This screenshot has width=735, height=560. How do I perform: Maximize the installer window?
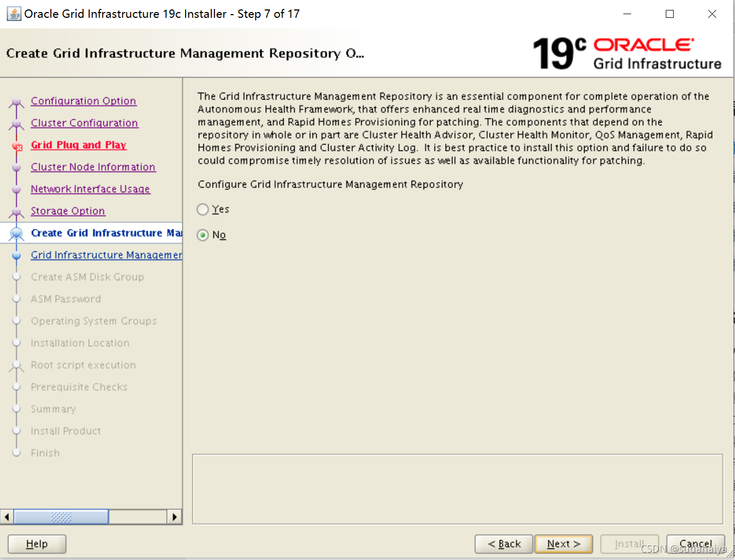pos(669,14)
